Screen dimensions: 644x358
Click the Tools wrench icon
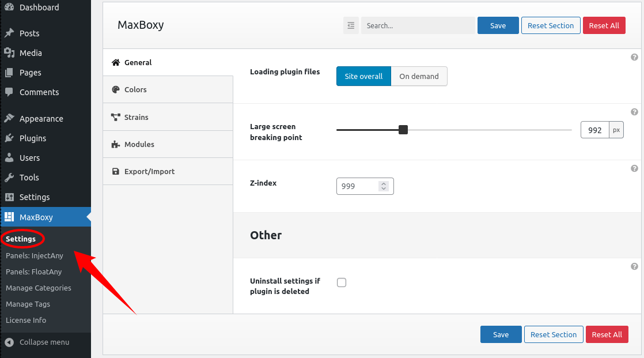coord(9,177)
